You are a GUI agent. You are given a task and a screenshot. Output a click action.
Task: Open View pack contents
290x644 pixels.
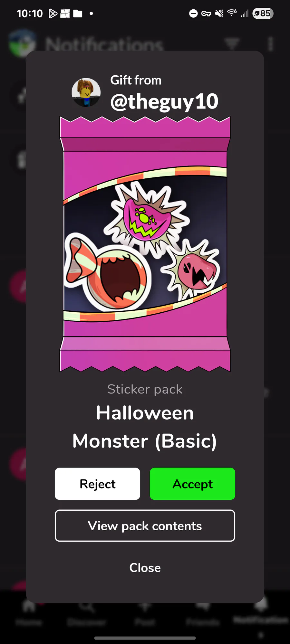[145, 526]
